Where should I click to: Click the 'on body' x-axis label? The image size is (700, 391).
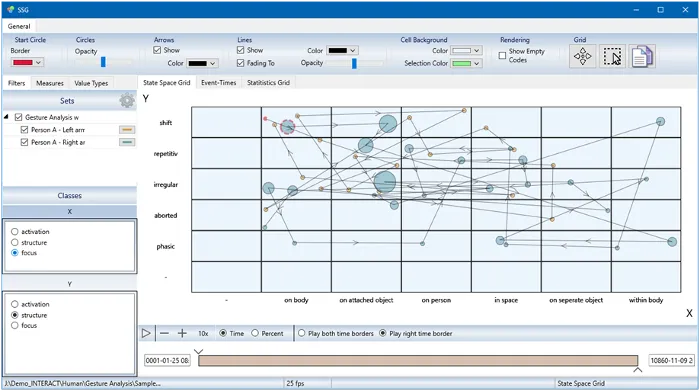pyautogui.click(x=296, y=300)
